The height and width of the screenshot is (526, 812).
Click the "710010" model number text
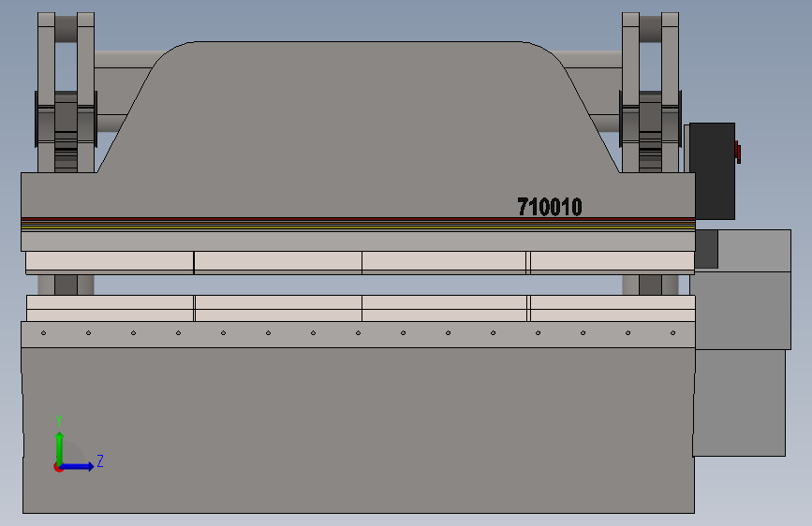point(550,207)
